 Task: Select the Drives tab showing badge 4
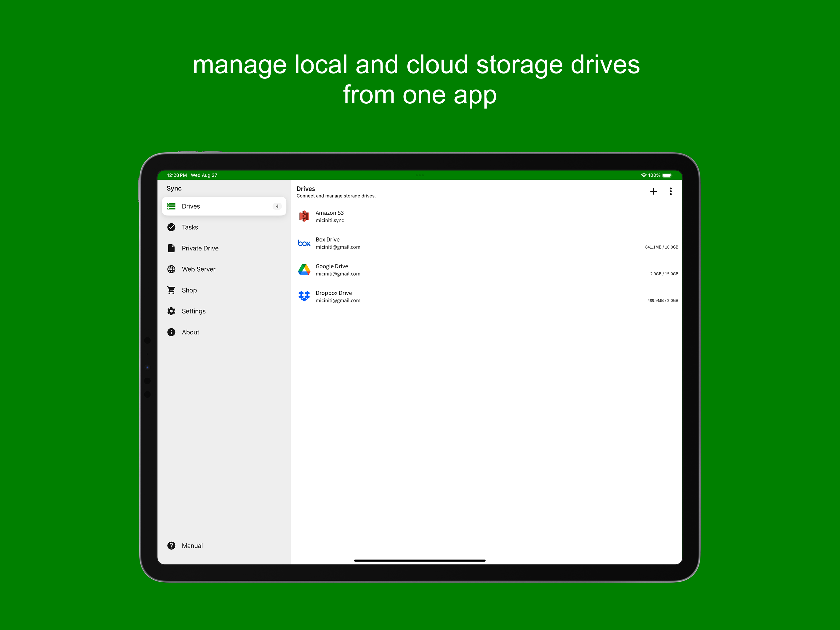224,206
